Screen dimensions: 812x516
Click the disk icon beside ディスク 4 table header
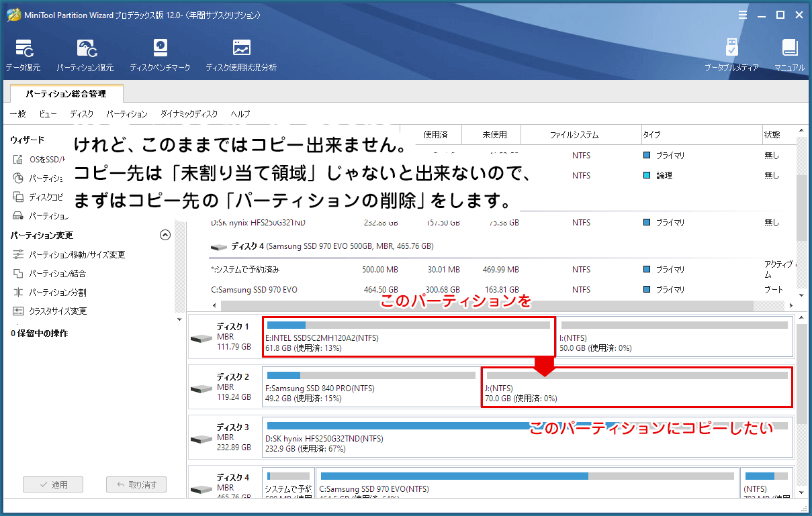pos(219,247)
